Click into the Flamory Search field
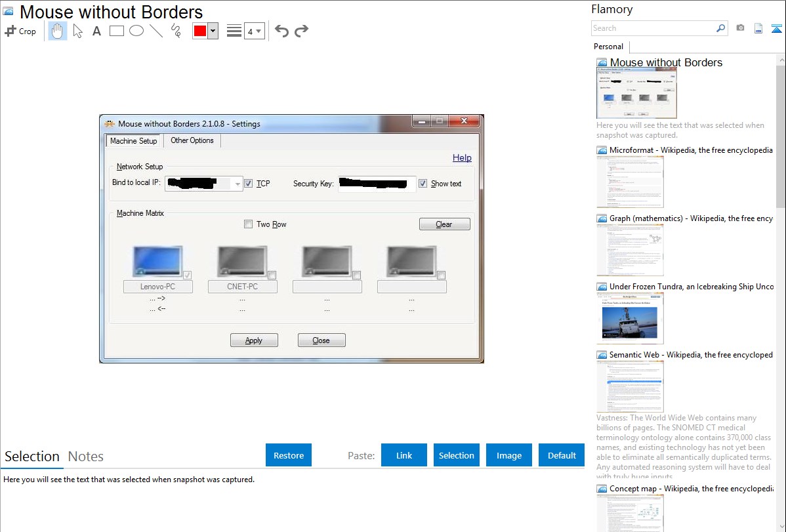 tap(653, 28)
